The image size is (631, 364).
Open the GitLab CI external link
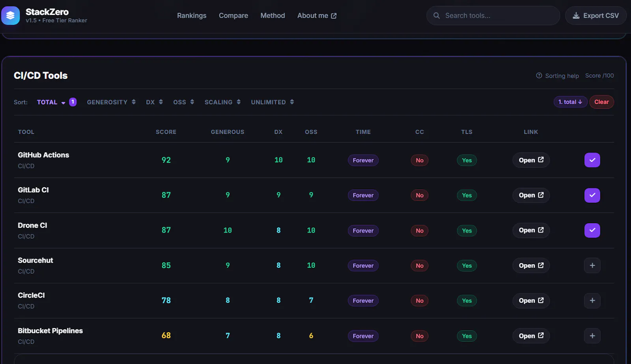point(531,195)
